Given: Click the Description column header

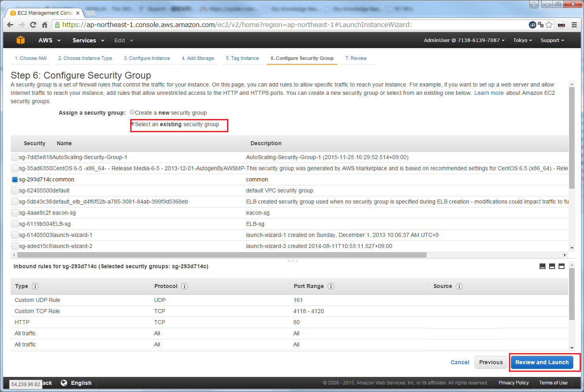Looking at the screenshot, I should pyautogui.click(x=266, y=143).
